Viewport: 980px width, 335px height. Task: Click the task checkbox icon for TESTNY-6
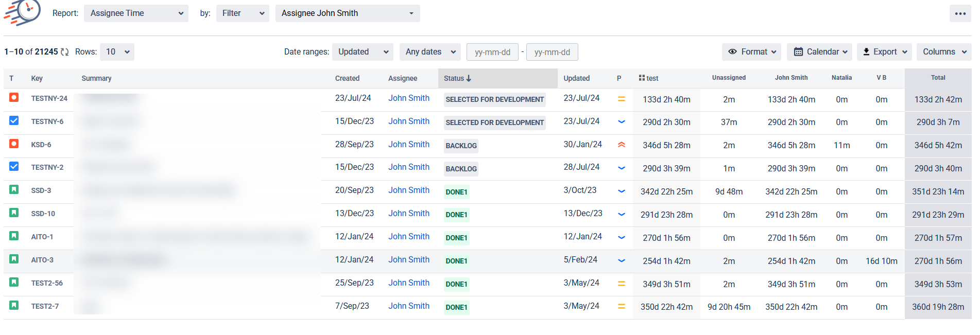point(14,120)
